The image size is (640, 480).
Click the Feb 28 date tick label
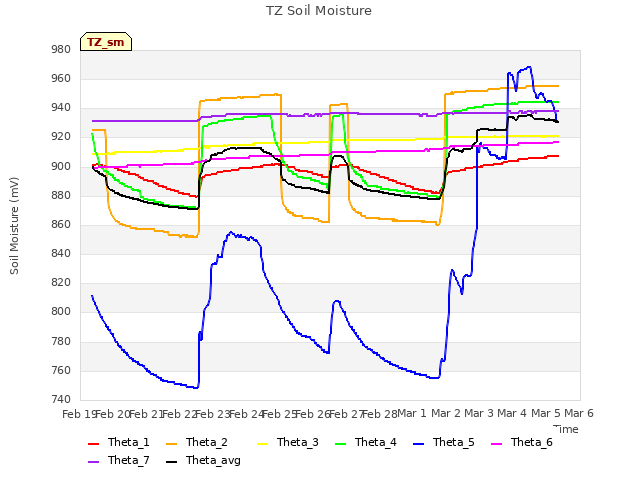click(x=380, y=414)
